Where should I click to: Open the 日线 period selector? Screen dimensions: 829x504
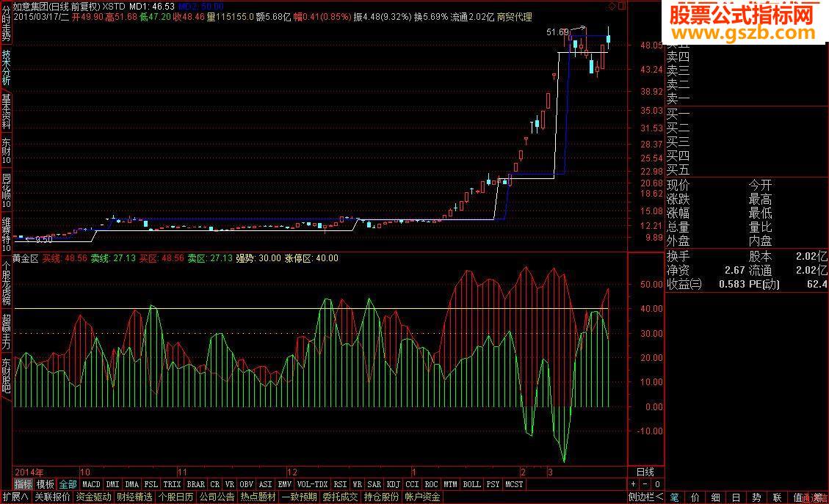pos(645,472)
